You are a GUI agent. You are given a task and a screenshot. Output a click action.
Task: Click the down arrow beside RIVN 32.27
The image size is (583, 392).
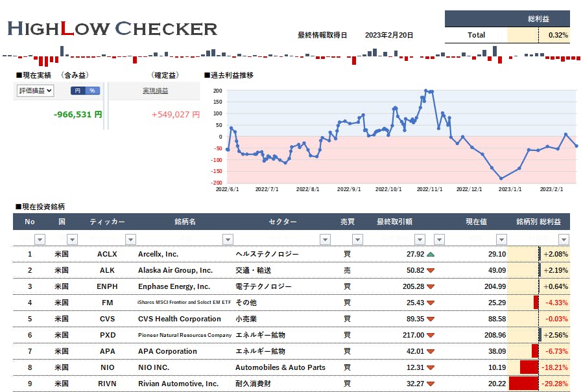(x=431, y=384)
